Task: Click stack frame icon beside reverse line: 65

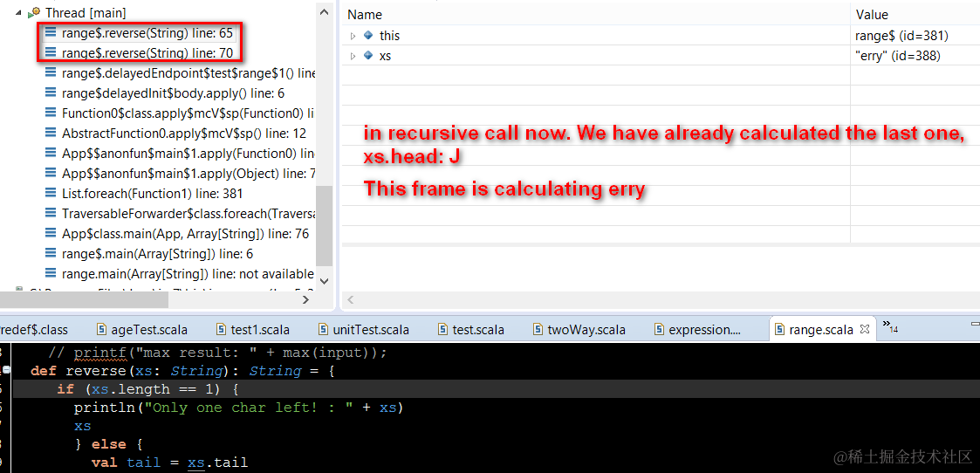Action: click(x=51, y=32)
